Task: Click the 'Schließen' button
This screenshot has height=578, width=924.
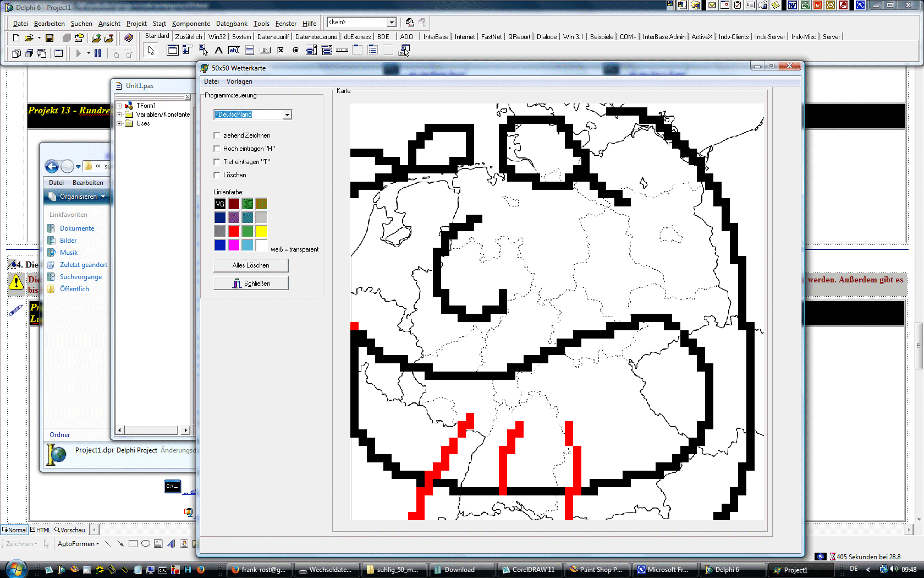Action: coord(251,283)
